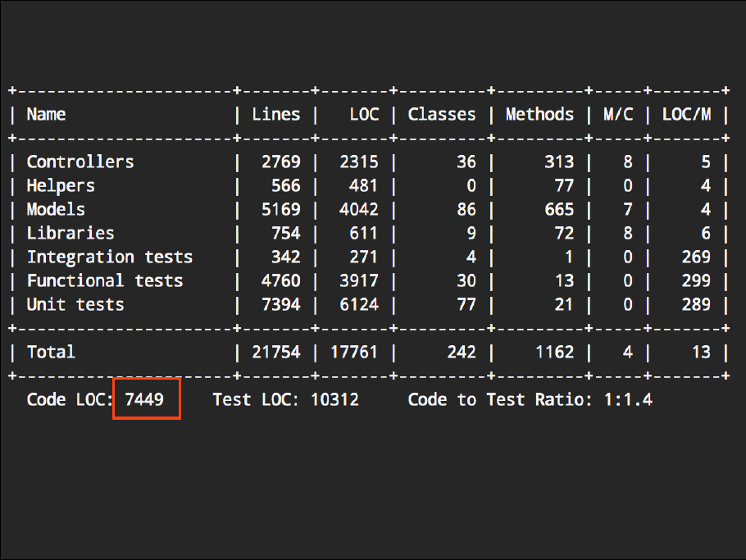Click the highlighted Code LOC value 7449
The image size is (746, 560).
coord(145,400)
